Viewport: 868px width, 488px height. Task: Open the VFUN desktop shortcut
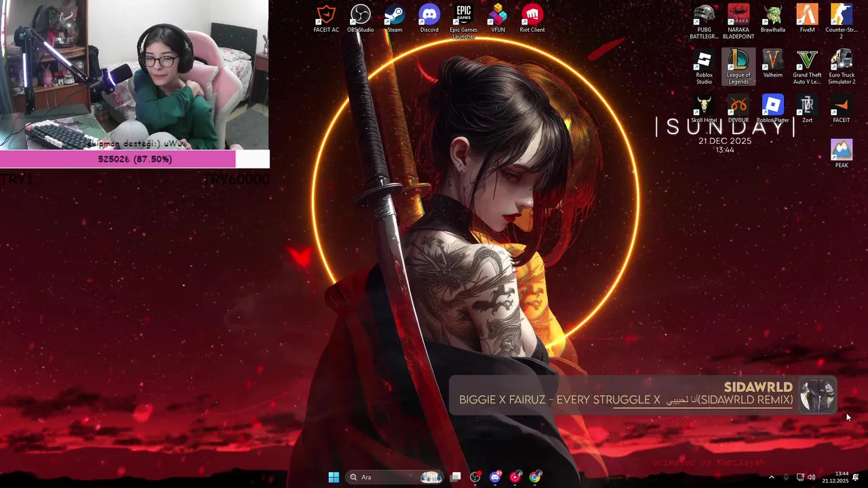tap(498, 18)
